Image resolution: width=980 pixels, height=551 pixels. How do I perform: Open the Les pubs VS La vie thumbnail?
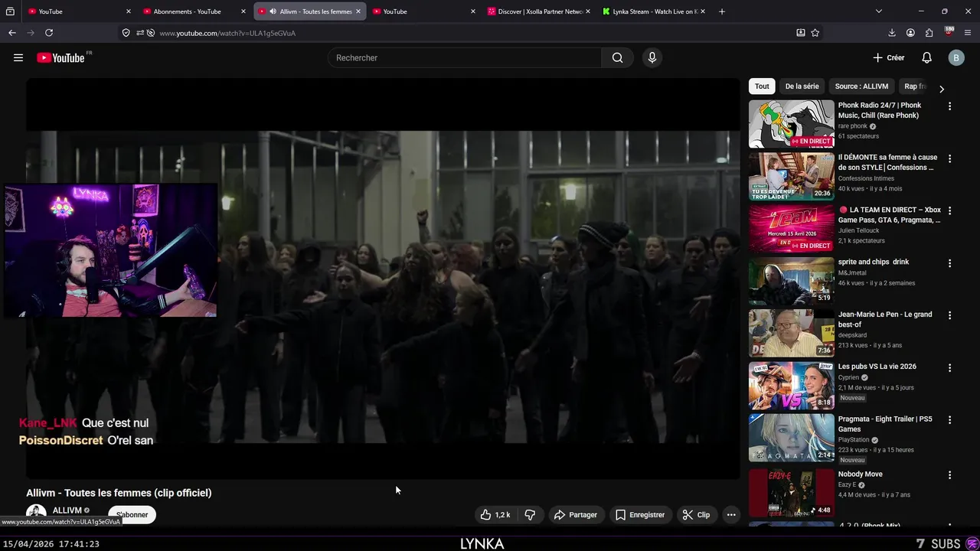[791, 385]
